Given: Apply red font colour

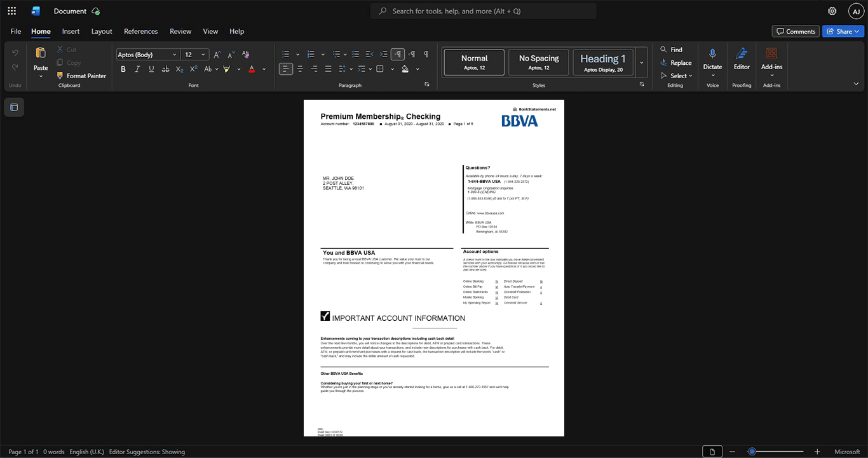Looking at the screenshot, I should tap(252, 69).
